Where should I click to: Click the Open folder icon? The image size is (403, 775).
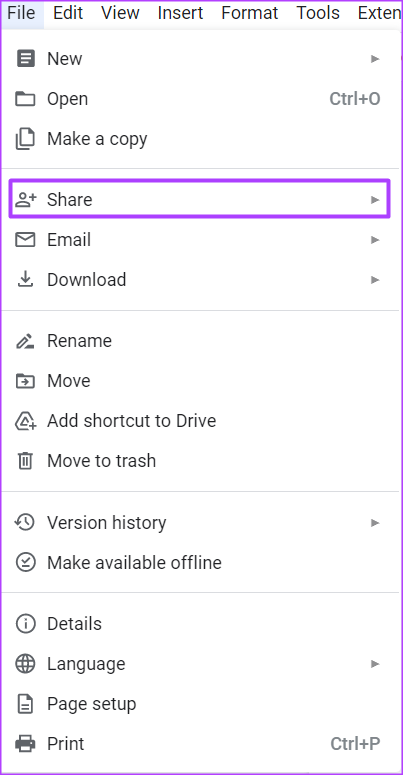click(x=25, y=99)
